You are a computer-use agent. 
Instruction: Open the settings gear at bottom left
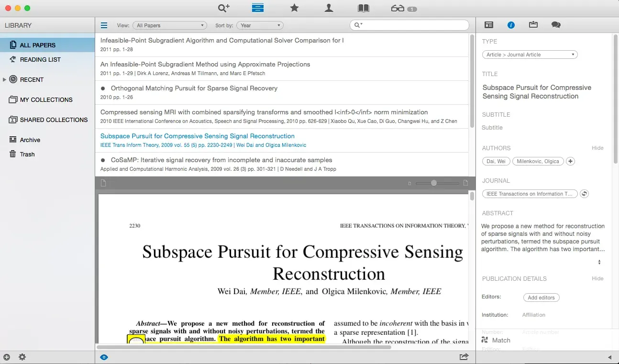point(22,357)
